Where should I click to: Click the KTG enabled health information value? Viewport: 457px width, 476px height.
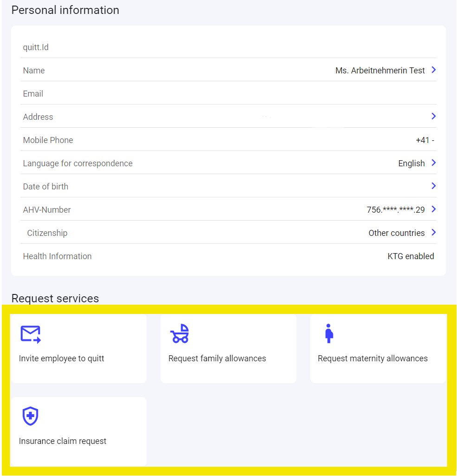point(411,256)
